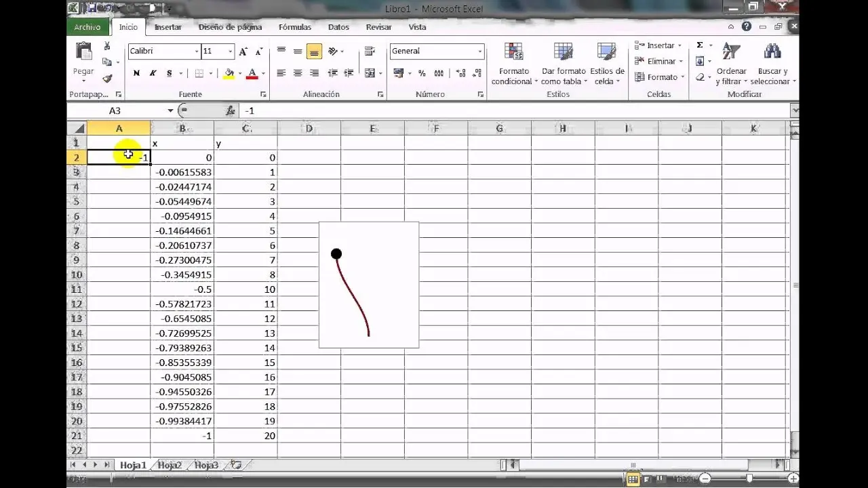Viewport: 868px width, 488px height.
Task: Click the center alignment icon
Action: point(297,73)
